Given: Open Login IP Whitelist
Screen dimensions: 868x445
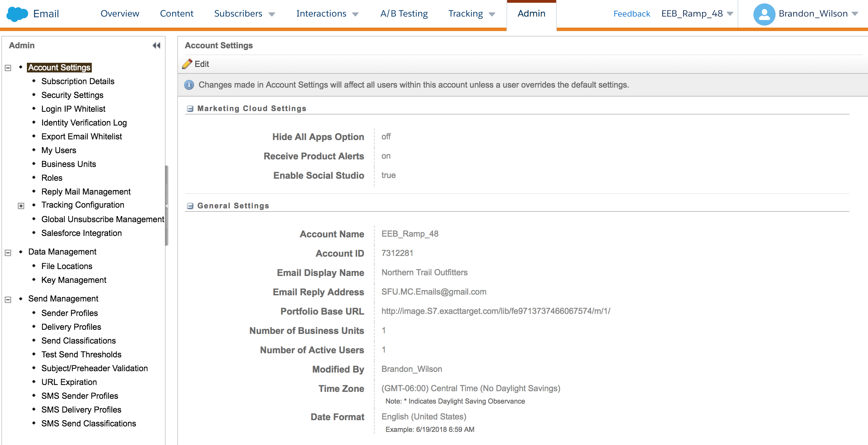Looking at the screenshot, I should (x=73, y=109).
